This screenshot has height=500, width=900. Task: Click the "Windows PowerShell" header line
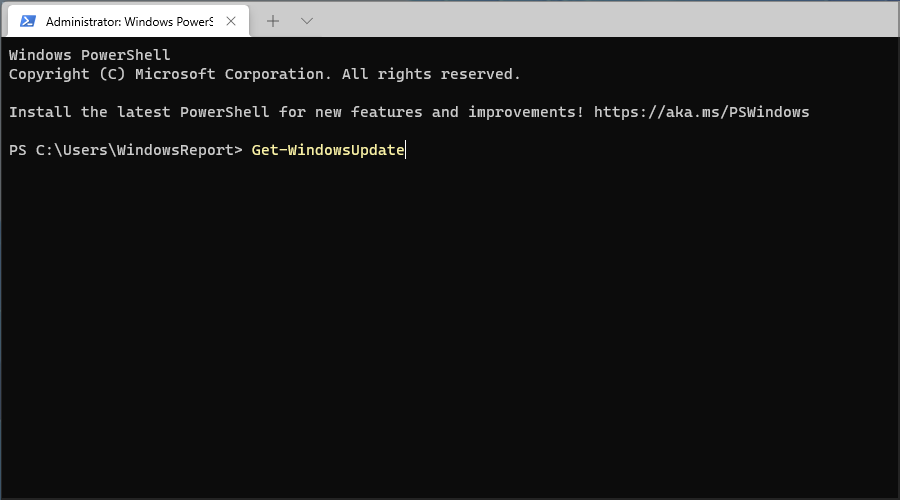90,55
